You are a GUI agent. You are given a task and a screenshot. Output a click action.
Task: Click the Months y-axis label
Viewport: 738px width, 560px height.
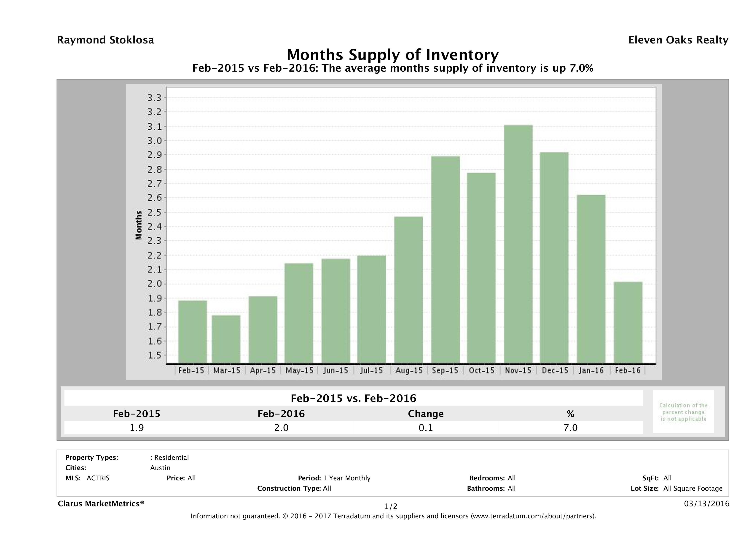(x=139, y=225)
